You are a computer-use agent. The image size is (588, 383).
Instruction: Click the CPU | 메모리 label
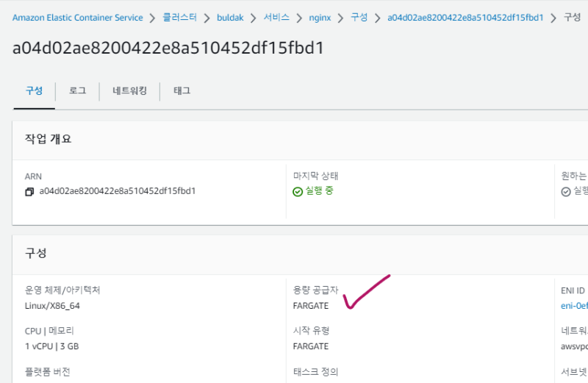(x=49, y=331)
